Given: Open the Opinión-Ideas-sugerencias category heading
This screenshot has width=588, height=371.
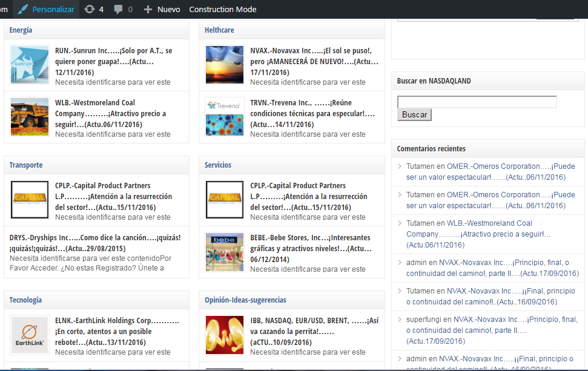Looking at the screenshot, I should tap(245, 300).
